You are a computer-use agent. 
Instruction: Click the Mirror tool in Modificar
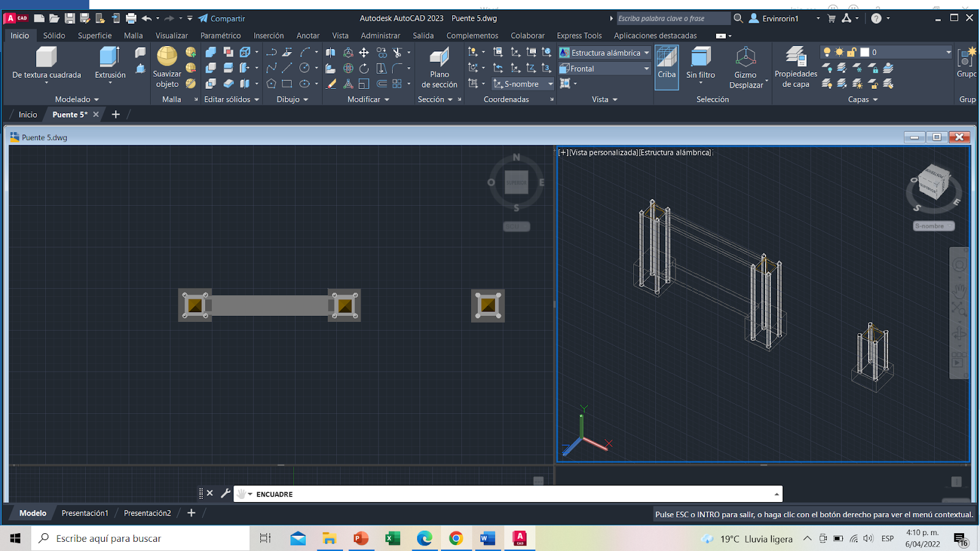click(331, 52)
